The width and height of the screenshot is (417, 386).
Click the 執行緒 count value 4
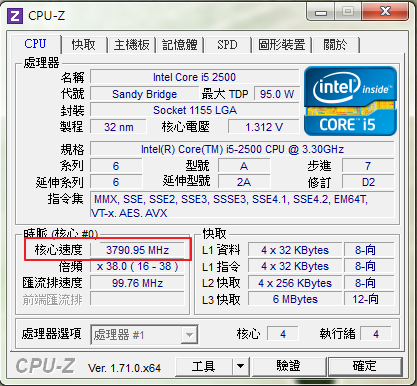tap(376, 334)
